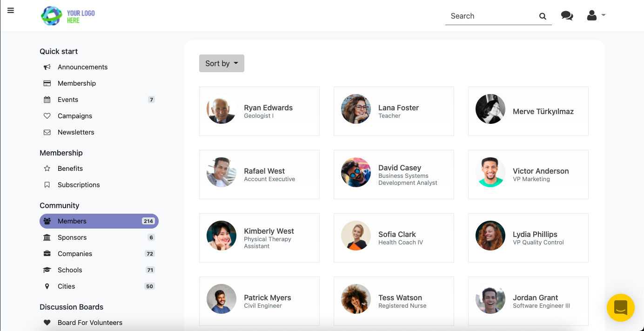Open the hamburger menu icon
The image size is (644, 331).
(x=11, y=10)
